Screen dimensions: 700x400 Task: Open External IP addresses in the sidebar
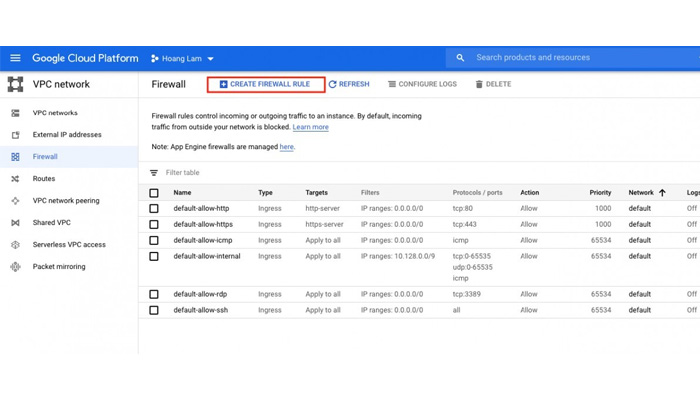tap(67, 135)
